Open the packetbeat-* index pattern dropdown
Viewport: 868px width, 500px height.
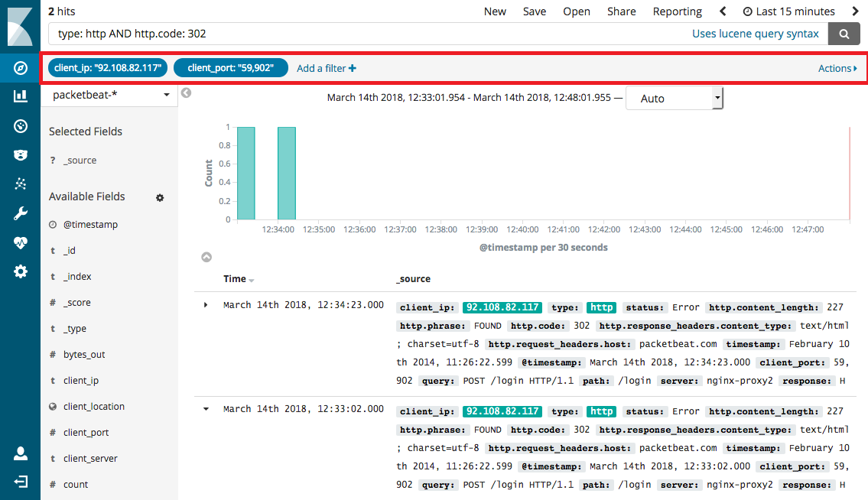tap(109, 96)
